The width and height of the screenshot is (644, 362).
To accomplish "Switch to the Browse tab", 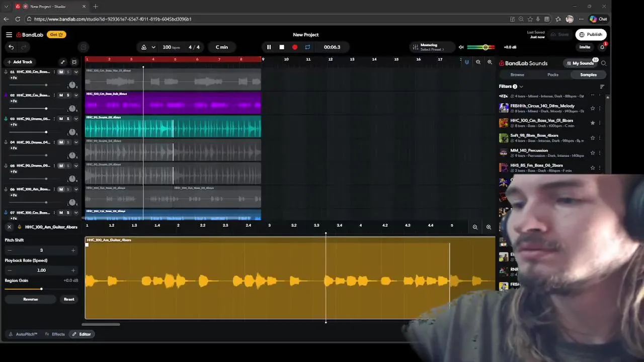I will click(517, 75).
